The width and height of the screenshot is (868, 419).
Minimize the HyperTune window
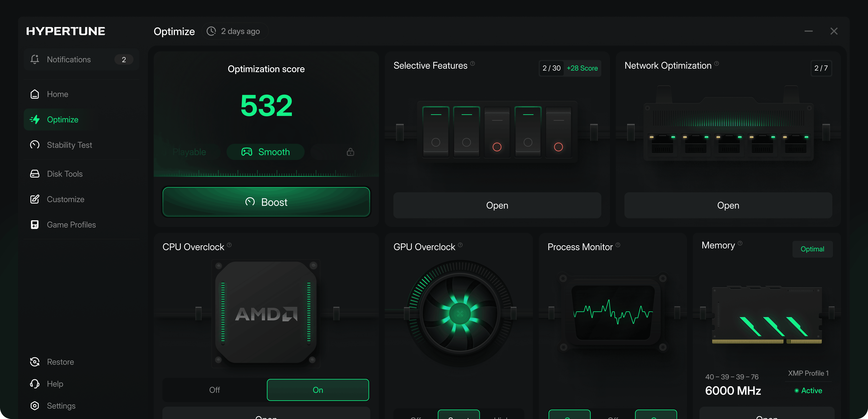808,31
